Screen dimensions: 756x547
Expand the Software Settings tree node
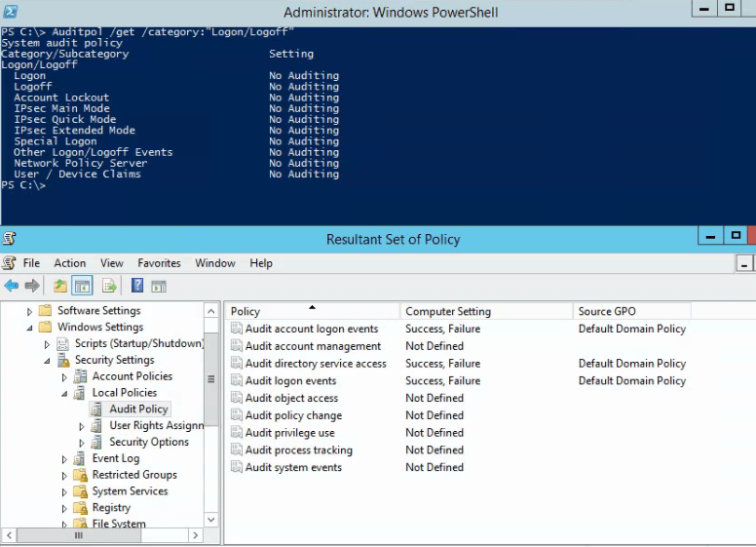coord(30,312)
